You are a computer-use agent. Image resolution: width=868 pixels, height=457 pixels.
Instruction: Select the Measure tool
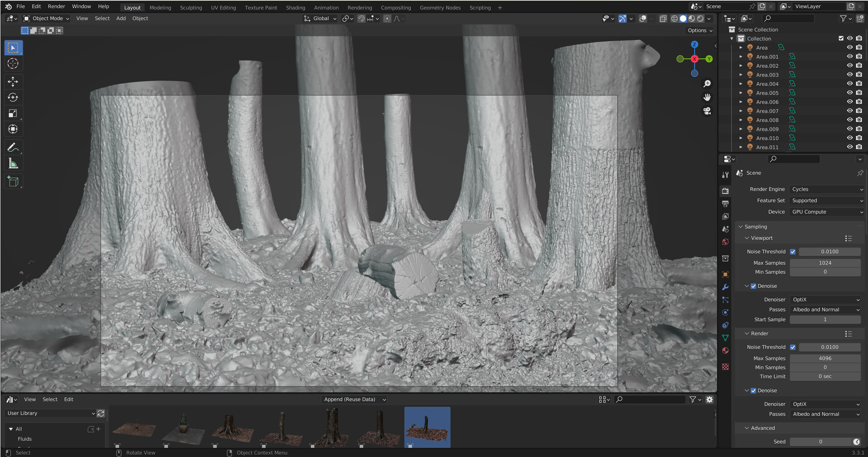tap(13, 163)
